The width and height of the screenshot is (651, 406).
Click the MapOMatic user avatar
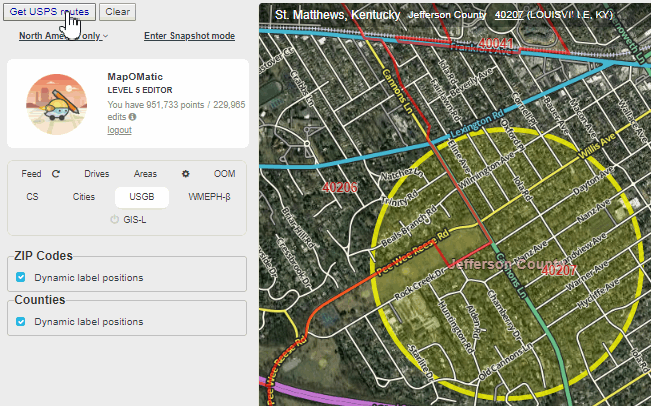[55, 103]
